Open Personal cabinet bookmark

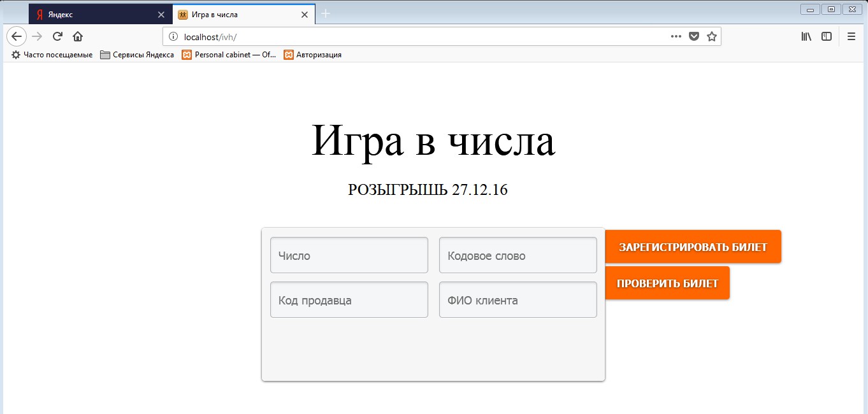[x=229, y=55]
